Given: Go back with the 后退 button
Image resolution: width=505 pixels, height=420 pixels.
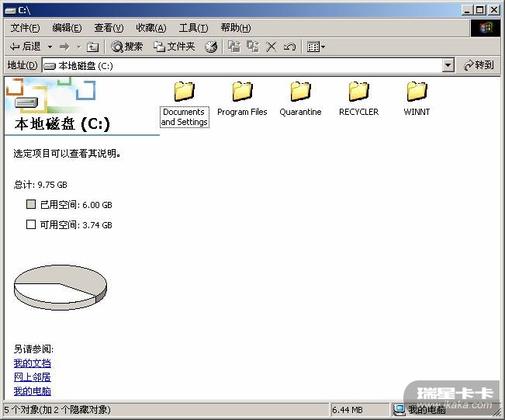Looking at the screenshot, I should pos(25,47).
